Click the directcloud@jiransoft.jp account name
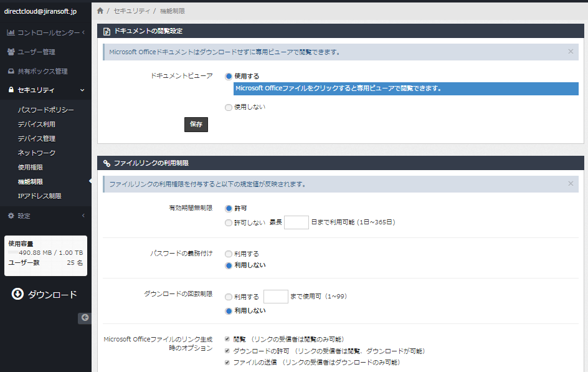The width and height of the screenshot is (588, 372). pos(40,11)
